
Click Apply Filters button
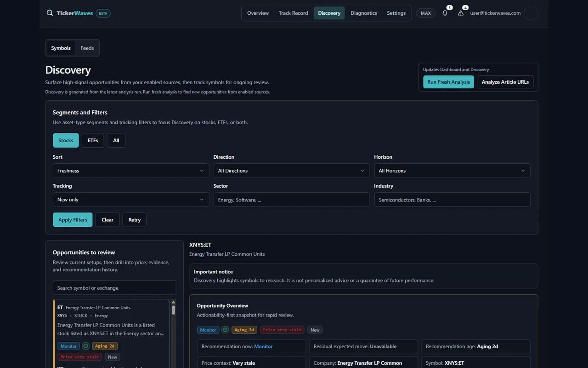73,220
